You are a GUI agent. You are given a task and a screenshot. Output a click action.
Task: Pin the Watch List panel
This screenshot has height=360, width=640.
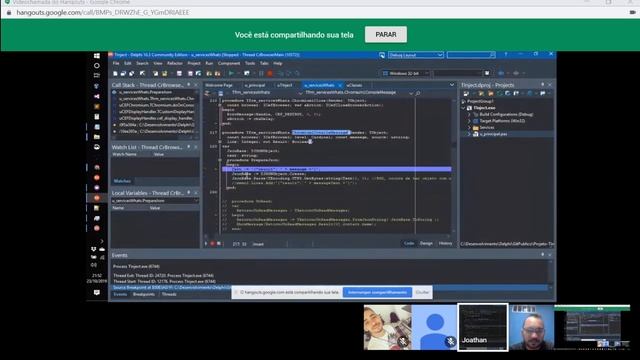pos(189,147)
